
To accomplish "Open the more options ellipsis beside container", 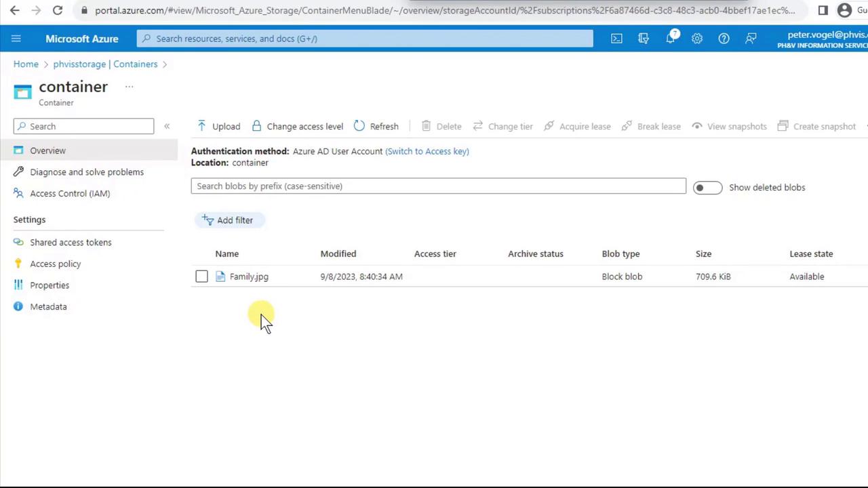I will click(x=129, y=87).
